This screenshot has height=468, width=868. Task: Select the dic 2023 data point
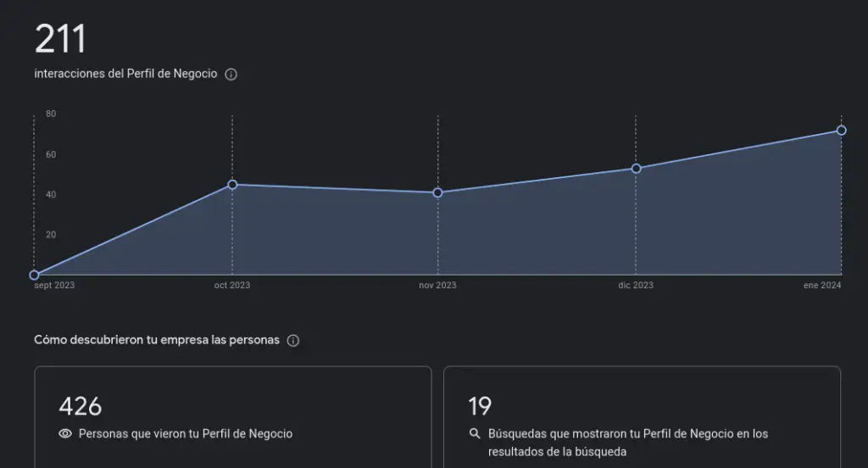tap(636, 169)
